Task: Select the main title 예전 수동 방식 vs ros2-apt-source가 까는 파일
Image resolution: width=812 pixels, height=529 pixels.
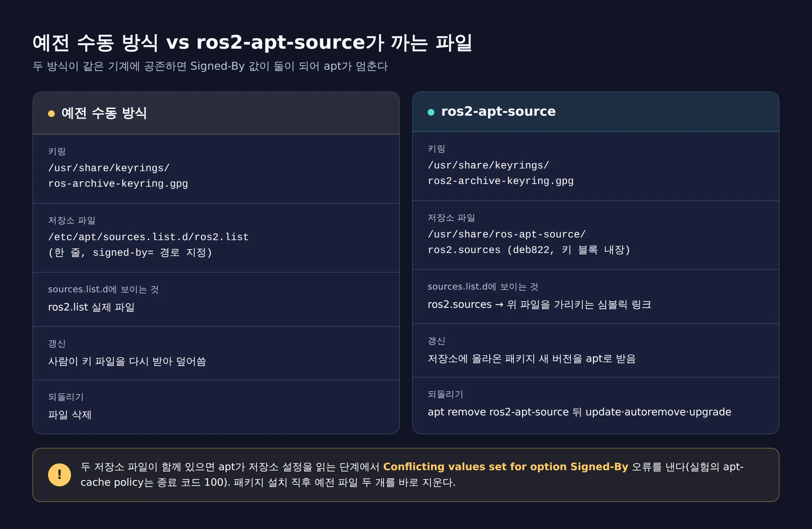Action: [252, 43]
